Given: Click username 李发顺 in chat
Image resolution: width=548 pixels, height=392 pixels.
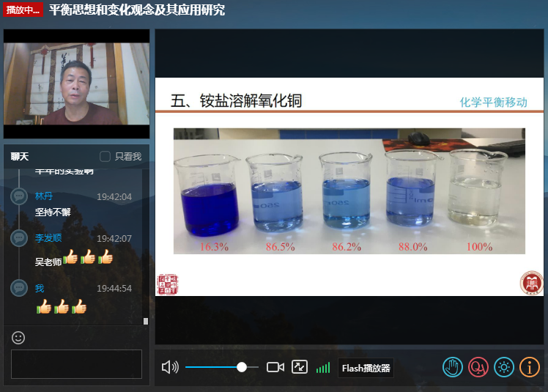Looking at the screenshot, I should pos(48,238).
